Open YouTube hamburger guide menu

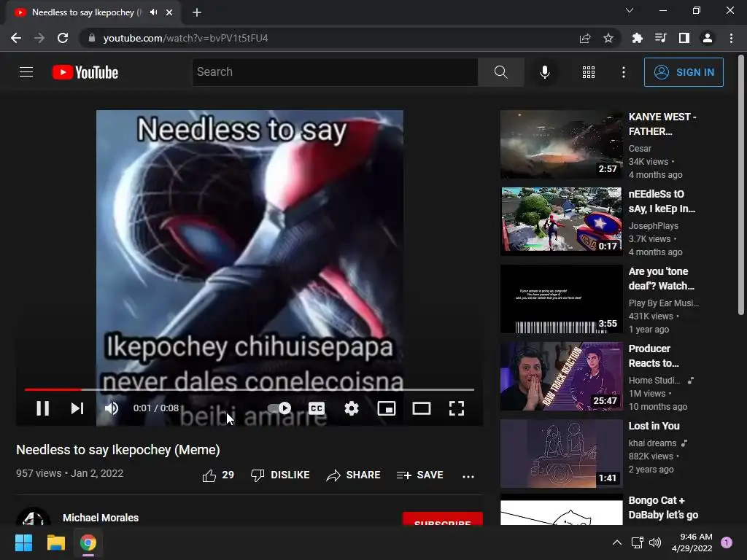pyautogui.click(x=26, y=72)
